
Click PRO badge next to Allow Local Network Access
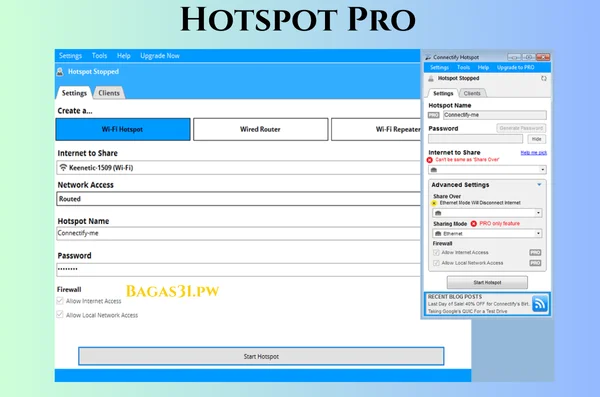click(x=535, y=263)
